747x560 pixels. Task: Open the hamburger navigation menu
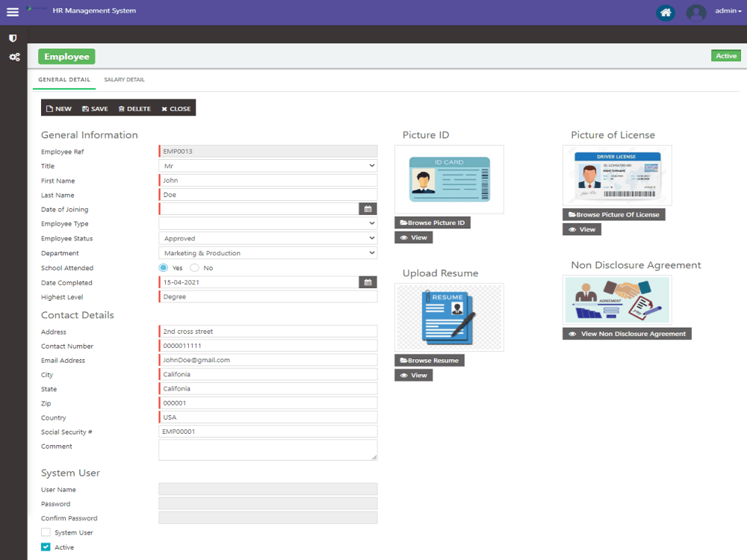[x=11, y=10]
